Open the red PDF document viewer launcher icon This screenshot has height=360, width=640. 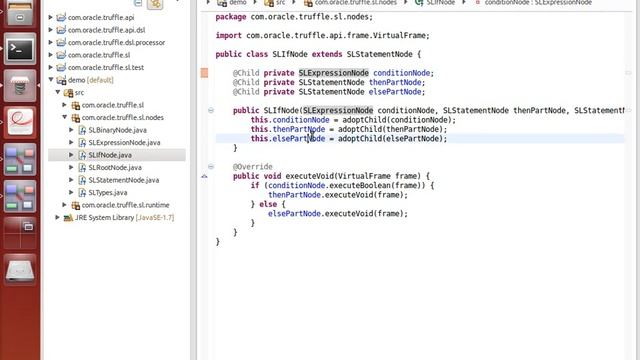[x=20, y=121]
